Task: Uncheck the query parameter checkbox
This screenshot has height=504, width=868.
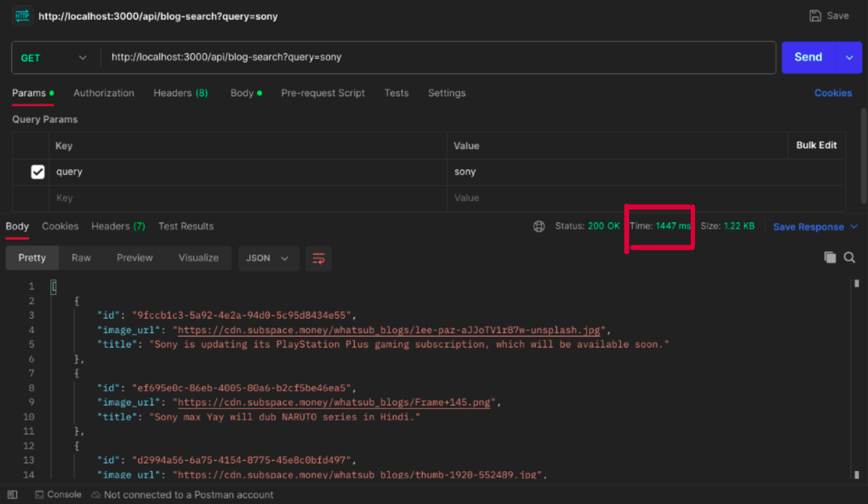Action: [x=38, y=172]
